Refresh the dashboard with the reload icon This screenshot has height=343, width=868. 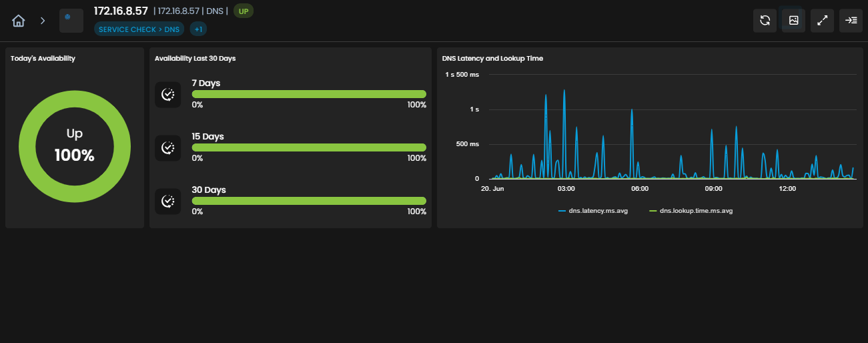point(765,21)
